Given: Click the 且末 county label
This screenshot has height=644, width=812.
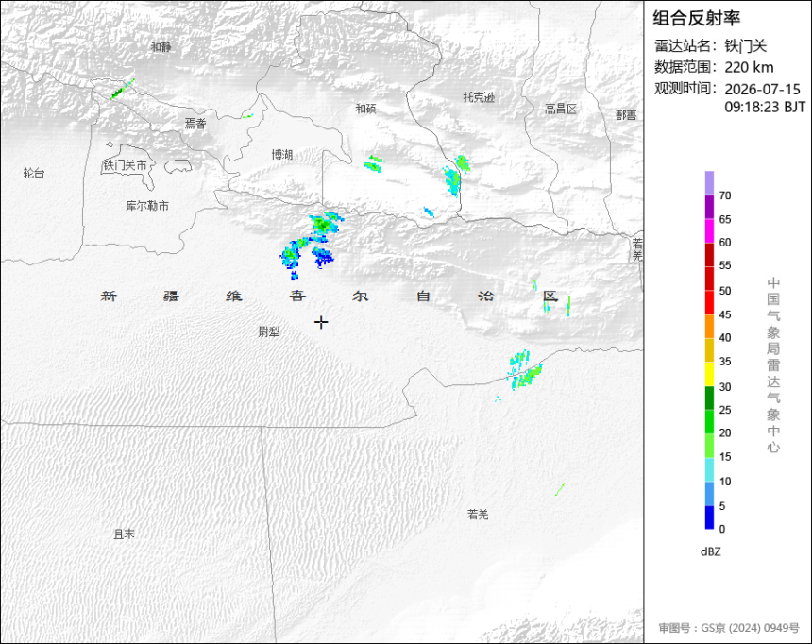Looking at the screenshot, I should [125, 534].
